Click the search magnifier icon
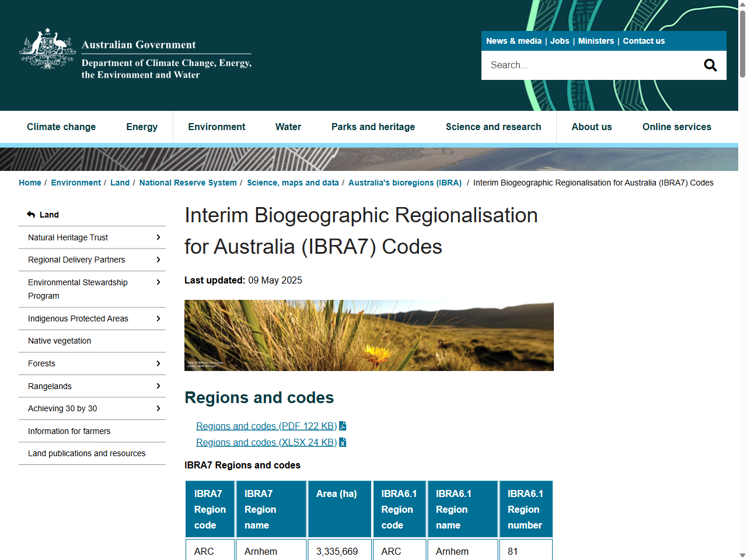747x560 pixels. point(710,65)
